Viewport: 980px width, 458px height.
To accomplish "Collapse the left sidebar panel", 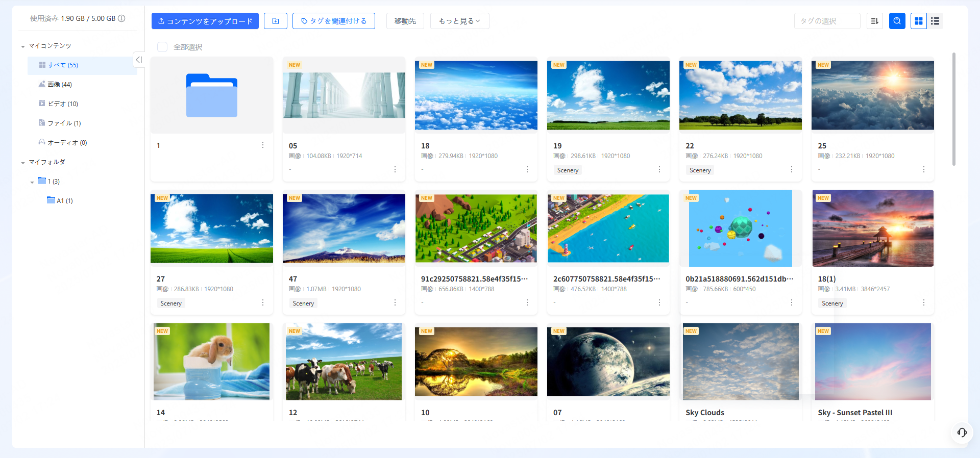I will coord(138,60).
